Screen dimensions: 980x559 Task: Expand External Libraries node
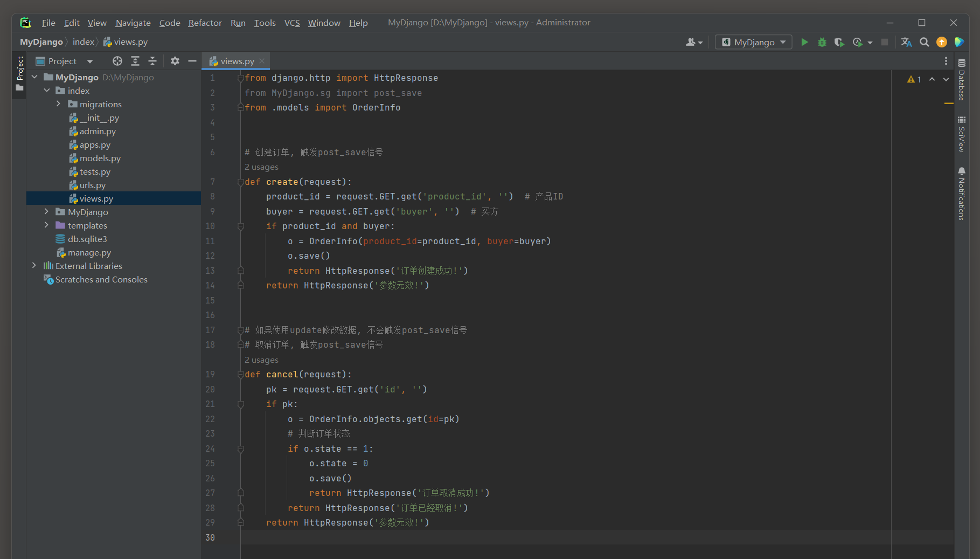34,266
